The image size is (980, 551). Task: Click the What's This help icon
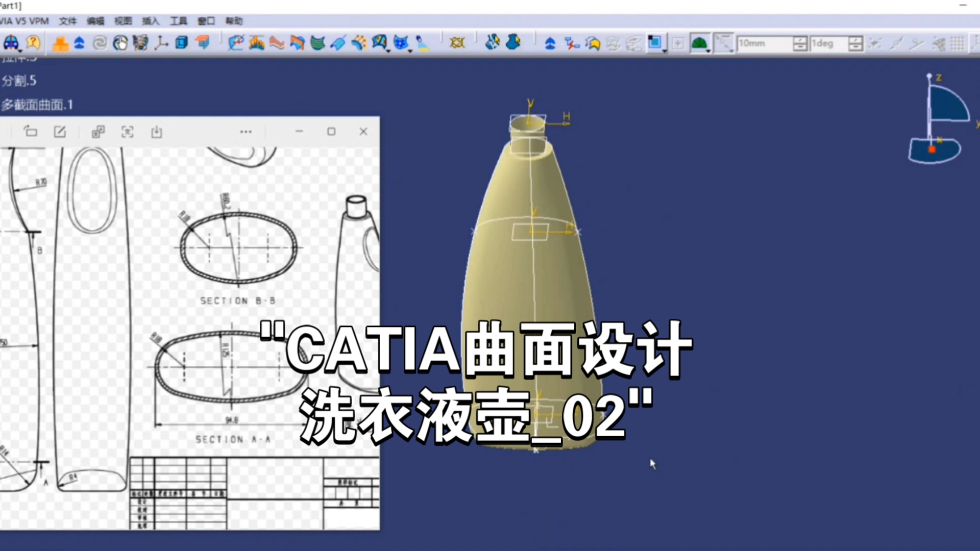point(33,42)
